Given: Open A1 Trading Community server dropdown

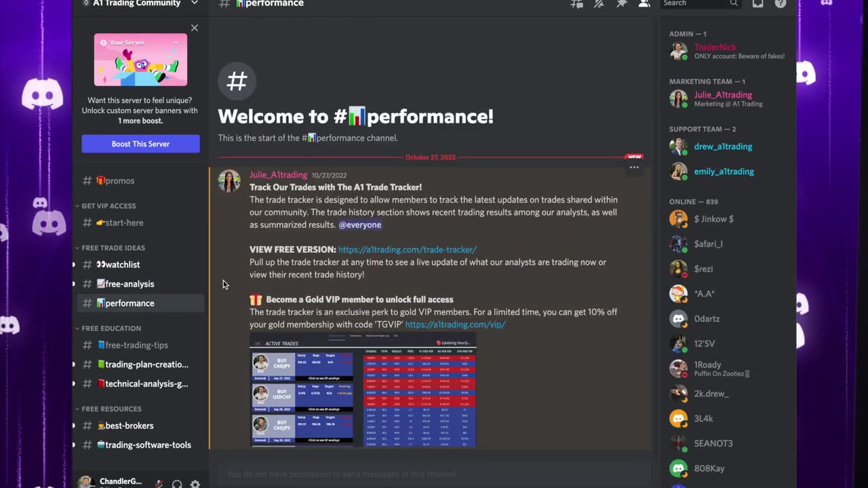Looking at the screenshot, I should point(140,3).
